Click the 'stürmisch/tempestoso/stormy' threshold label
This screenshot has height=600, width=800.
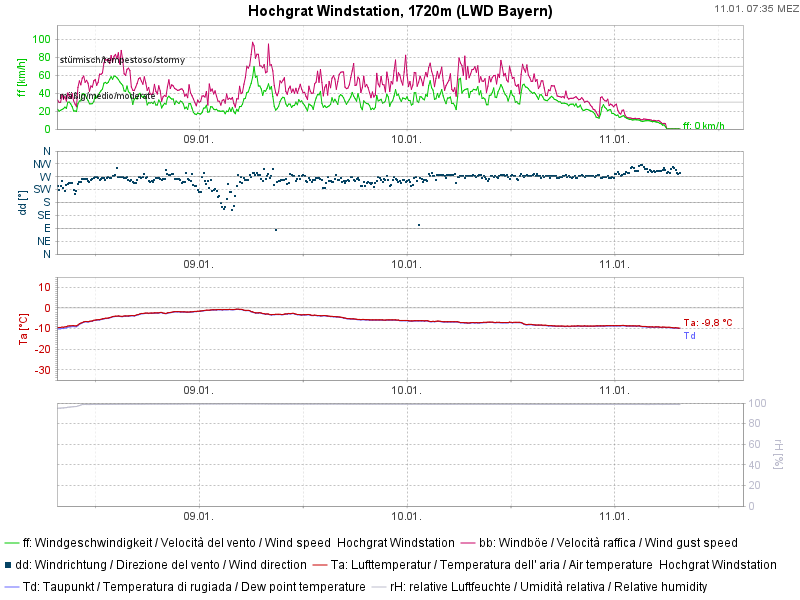click(x=122, y=60)
